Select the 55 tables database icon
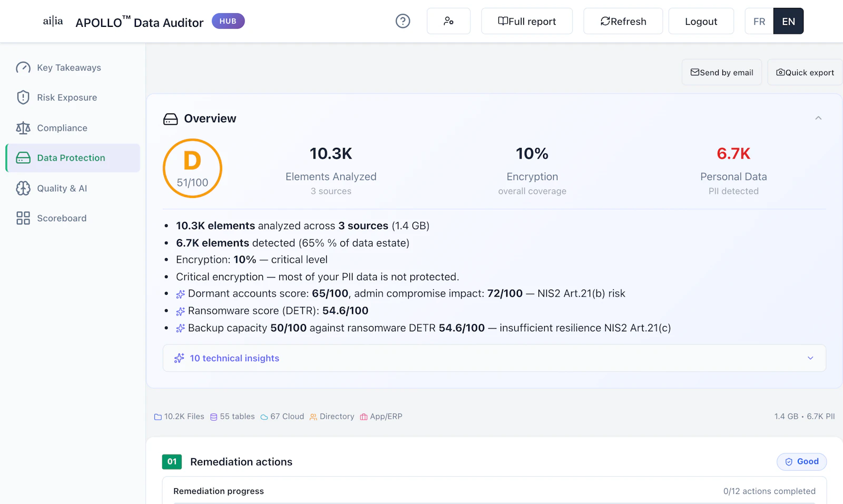 pyautogui.click(x=213, y=416)
